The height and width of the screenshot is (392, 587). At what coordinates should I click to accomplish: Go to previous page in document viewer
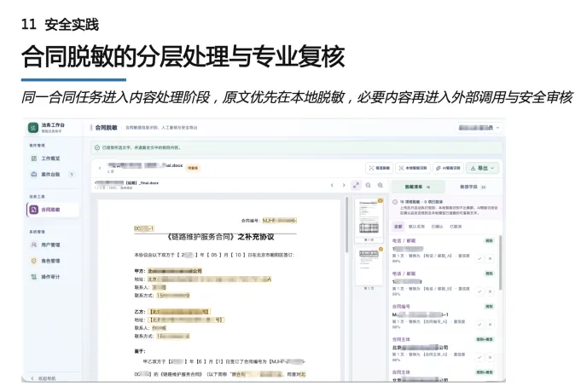[x=332, y=185]
